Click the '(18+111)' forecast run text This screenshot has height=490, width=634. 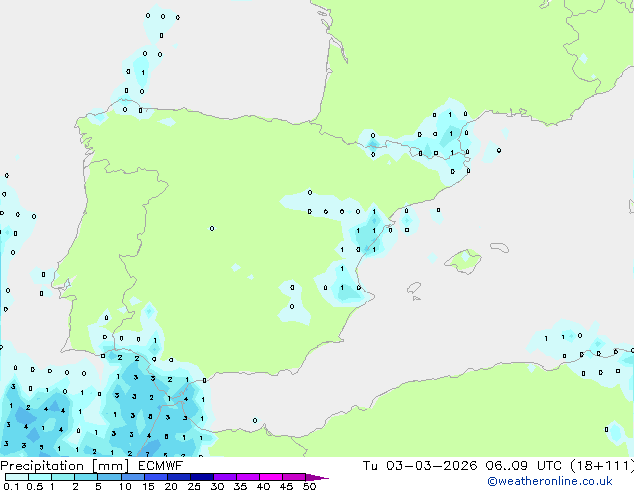602,466
